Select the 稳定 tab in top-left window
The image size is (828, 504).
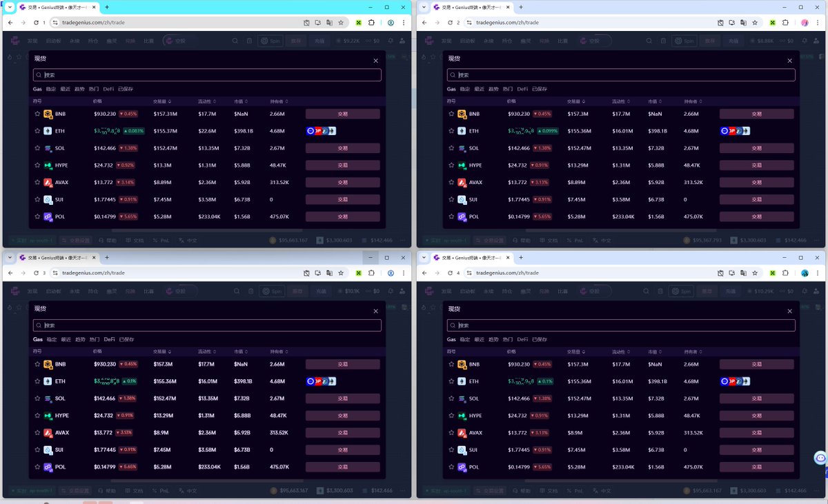point(51,89)
